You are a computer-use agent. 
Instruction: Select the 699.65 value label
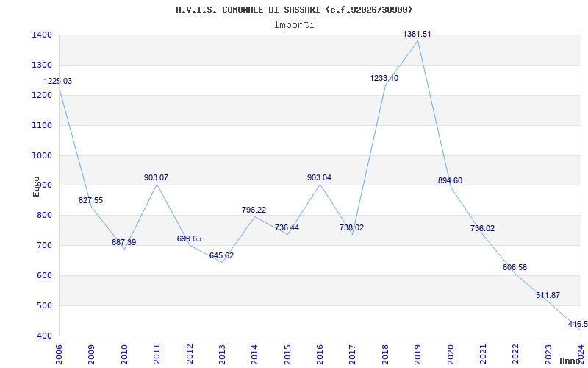point(189,238)
